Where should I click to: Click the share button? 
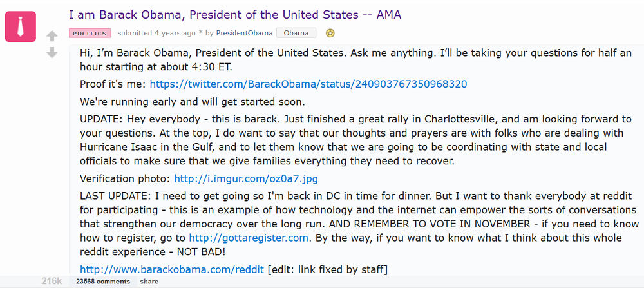tap(149, 282)
